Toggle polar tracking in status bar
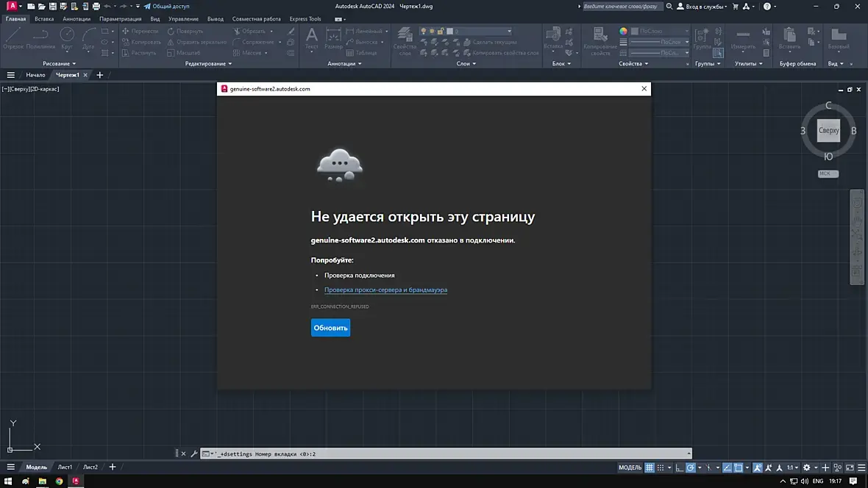 pyautogui.click(x=690, y=467)
